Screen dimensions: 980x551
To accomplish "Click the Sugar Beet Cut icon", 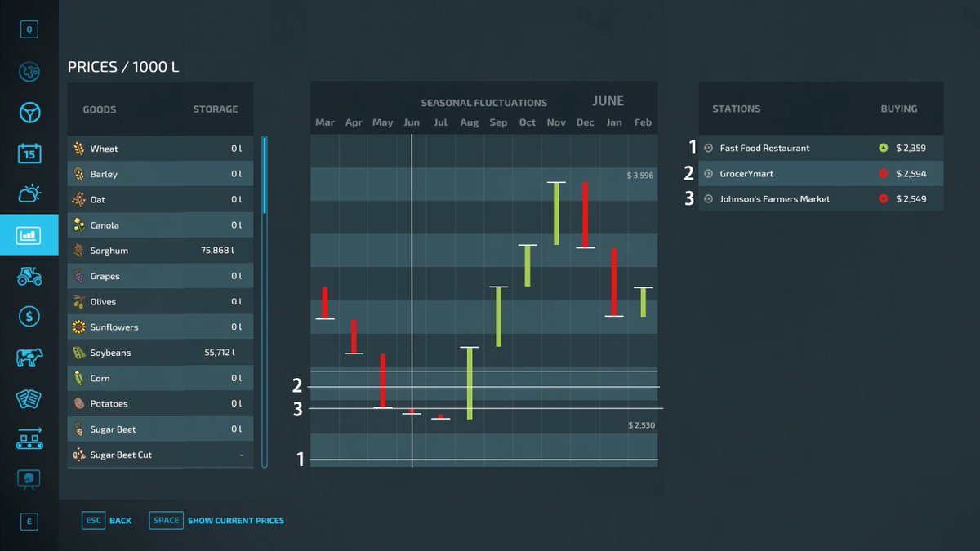I will coord(79,455).
